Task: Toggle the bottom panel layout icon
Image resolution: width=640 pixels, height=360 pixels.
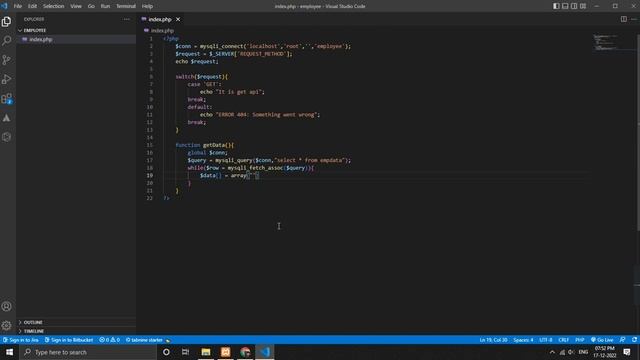Action: (565, 6)
